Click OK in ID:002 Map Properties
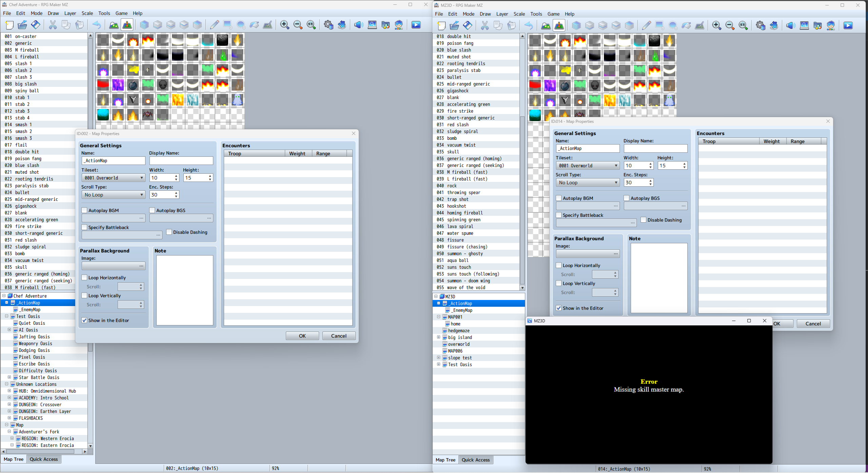Viewport: 868px width, 473px height. point(302,336)
